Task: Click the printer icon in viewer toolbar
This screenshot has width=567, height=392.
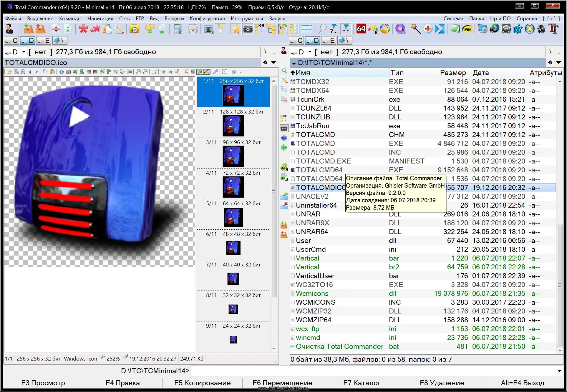Action: 23,72
